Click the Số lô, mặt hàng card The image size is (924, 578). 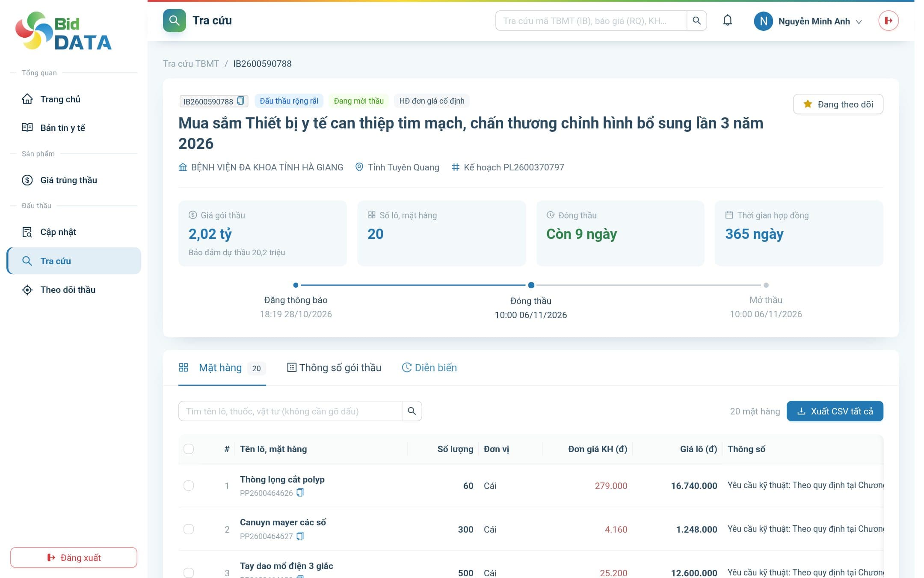pos(441,233)
